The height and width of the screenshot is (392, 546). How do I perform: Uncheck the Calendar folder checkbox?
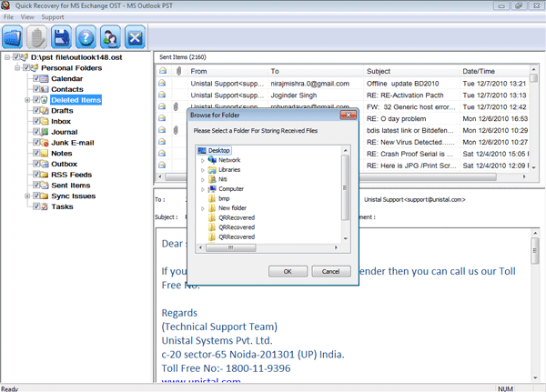point(36,78)
